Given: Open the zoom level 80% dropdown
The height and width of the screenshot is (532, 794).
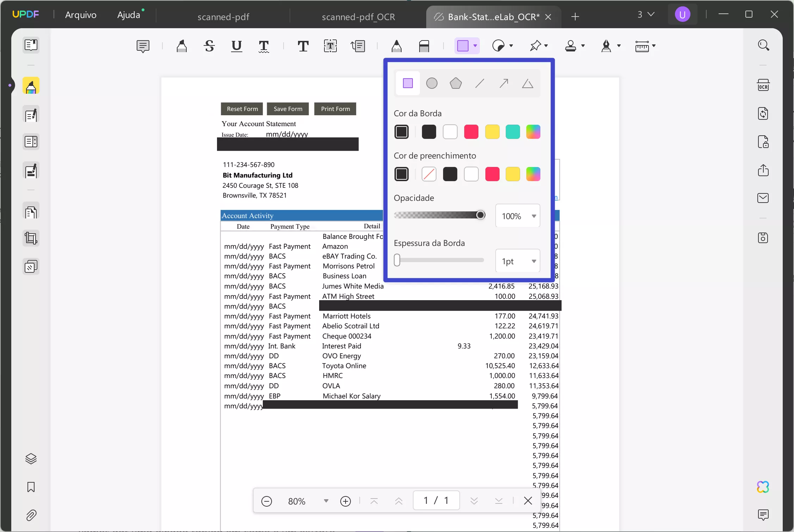Looking at the screenshot, I should pos(326,501).
